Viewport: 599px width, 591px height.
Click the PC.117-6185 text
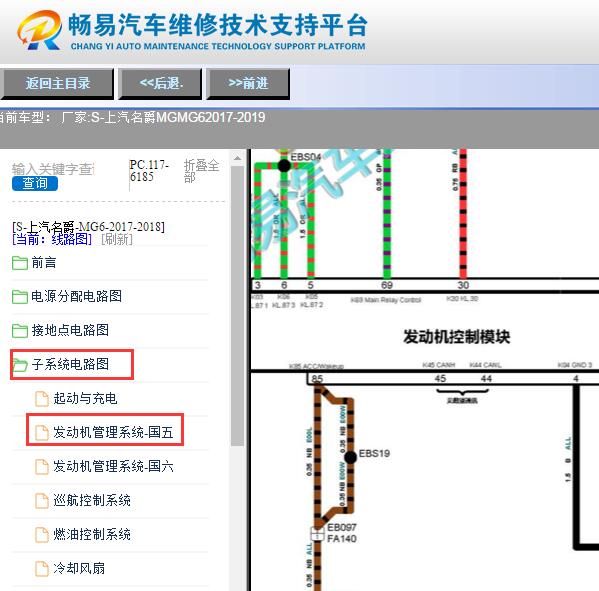point(149,171)
